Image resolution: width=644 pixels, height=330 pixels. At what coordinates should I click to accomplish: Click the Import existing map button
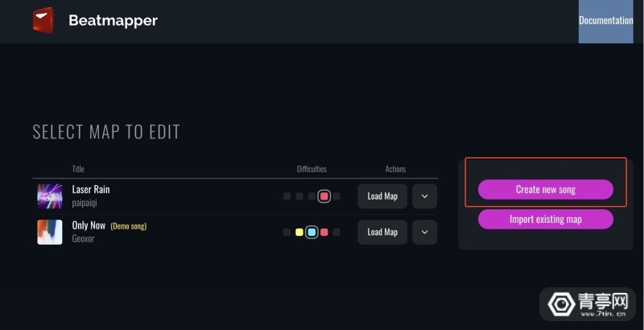[546, 219]
